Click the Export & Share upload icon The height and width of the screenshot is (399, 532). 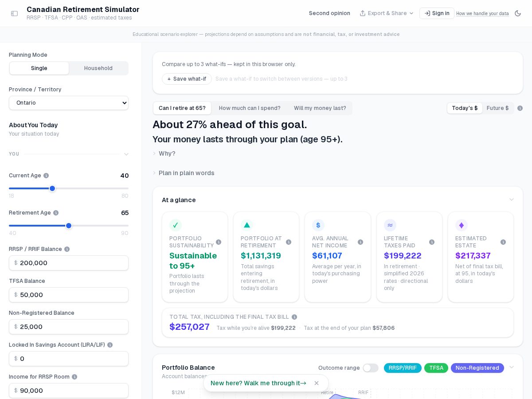(x=363, y=13)
